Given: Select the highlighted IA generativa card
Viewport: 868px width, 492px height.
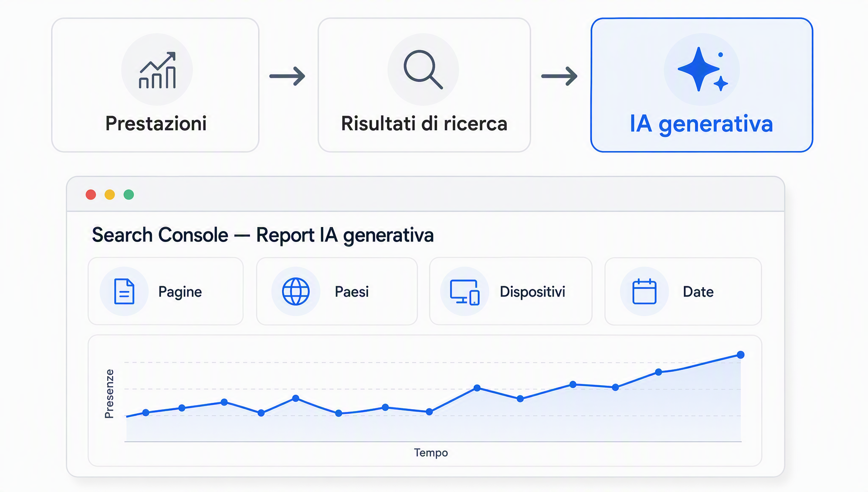Looking at the screenshot, I should [702, 85].
